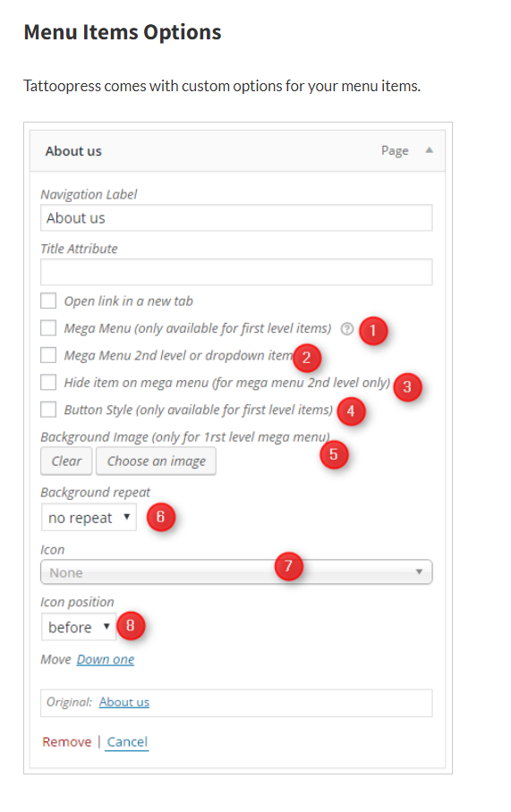Click the Clear background image button
The image size is (511, 812).
pyautogui.click(x=66, y=461)
